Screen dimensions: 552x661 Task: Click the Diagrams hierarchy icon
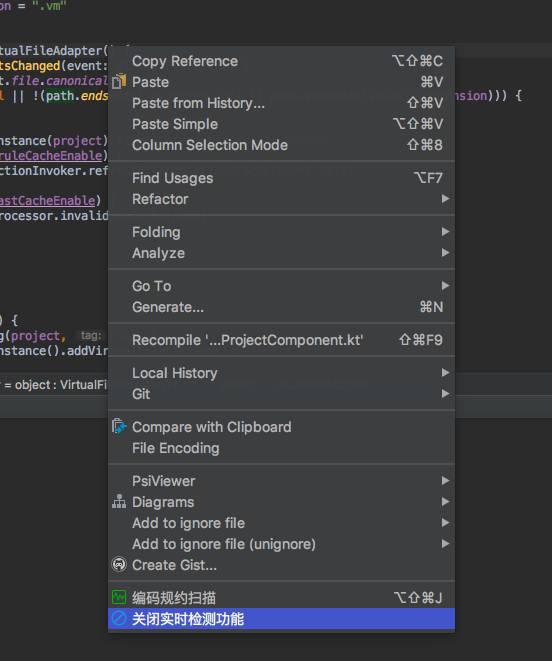click(x=119, y=502)
